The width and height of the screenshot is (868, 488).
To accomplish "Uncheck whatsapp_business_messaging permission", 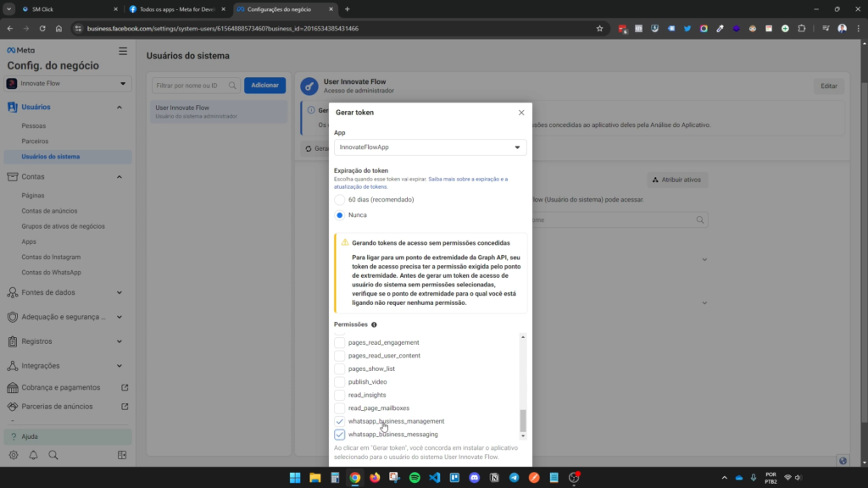I will pyautogui.click(x=339, y=435).
